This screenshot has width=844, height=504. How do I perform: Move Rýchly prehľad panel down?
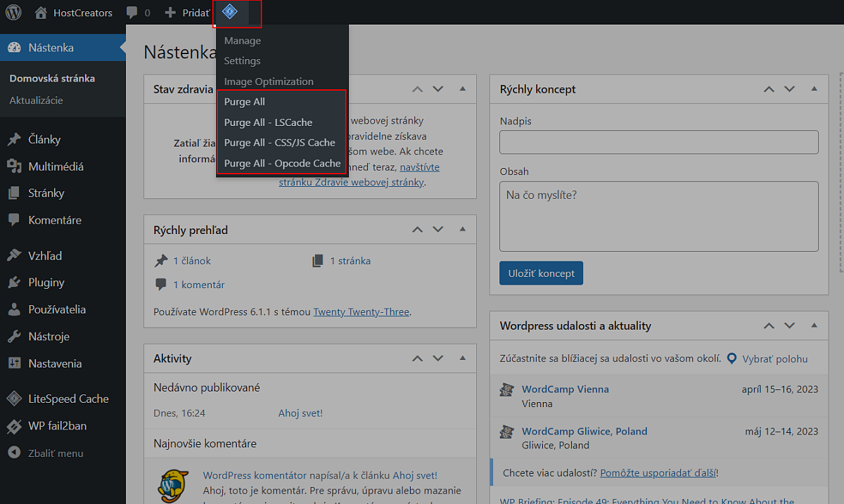click(x=438, y=230)
